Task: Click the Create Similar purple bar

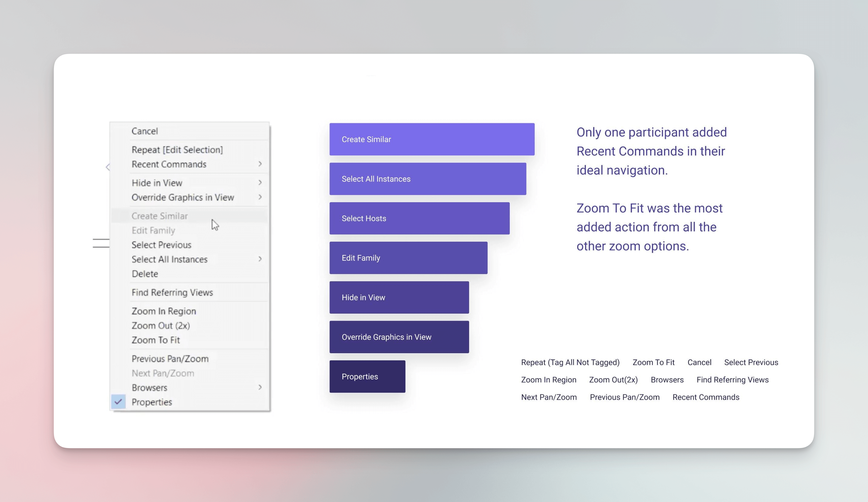Action: (432, 139)
